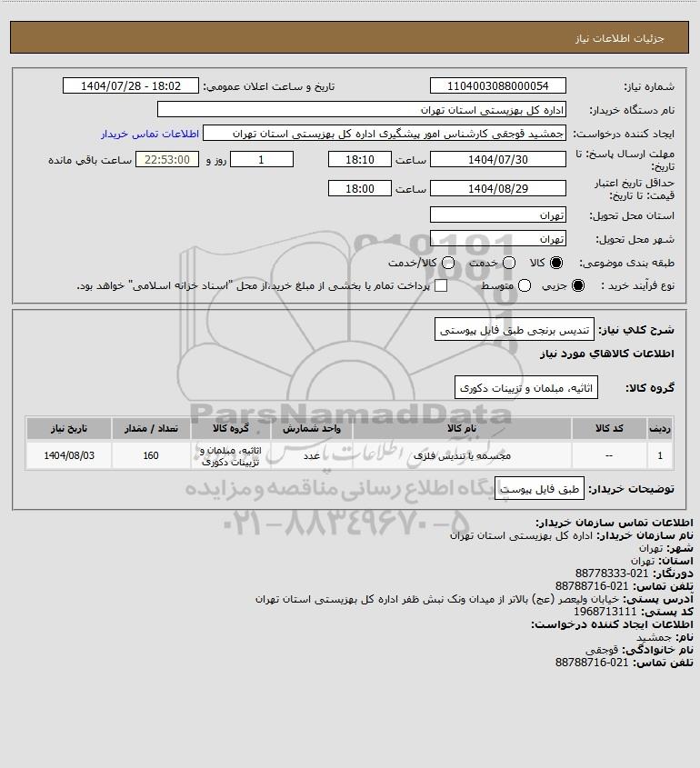Click the buyer notes field طبق فایل پیوست

(x=539, y=489)
